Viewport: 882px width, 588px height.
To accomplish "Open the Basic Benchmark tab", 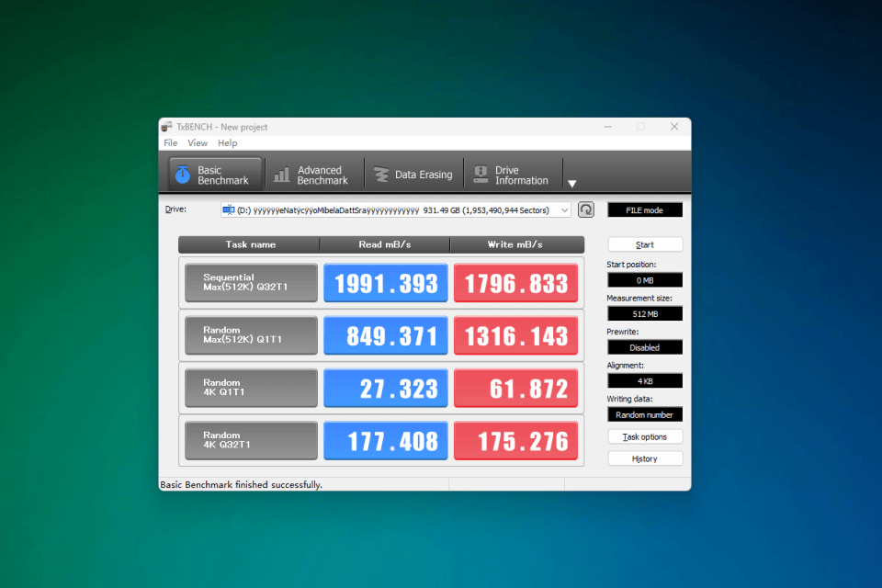I will (215, 175).
